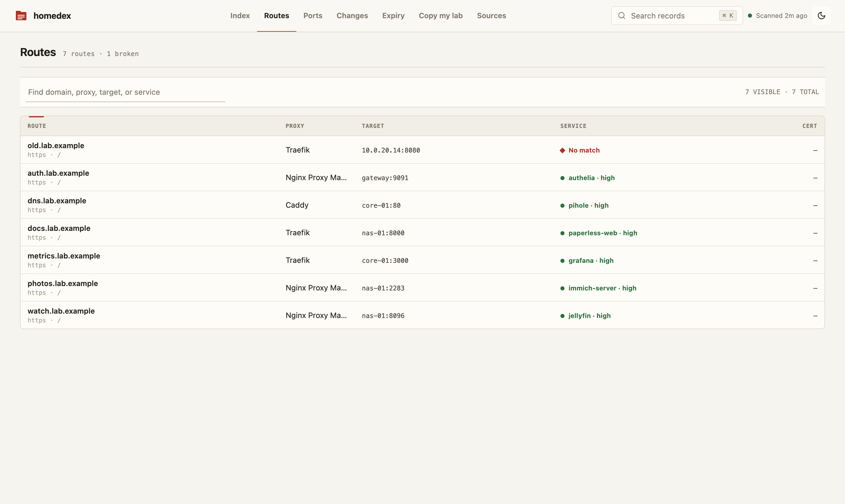Go to the Ports tab
Screen dimensions: 845x504
click(313, 16)
